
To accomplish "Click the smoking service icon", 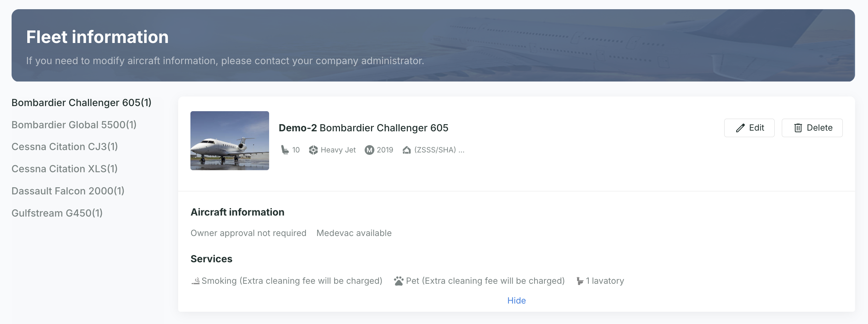I will point(196,281).
